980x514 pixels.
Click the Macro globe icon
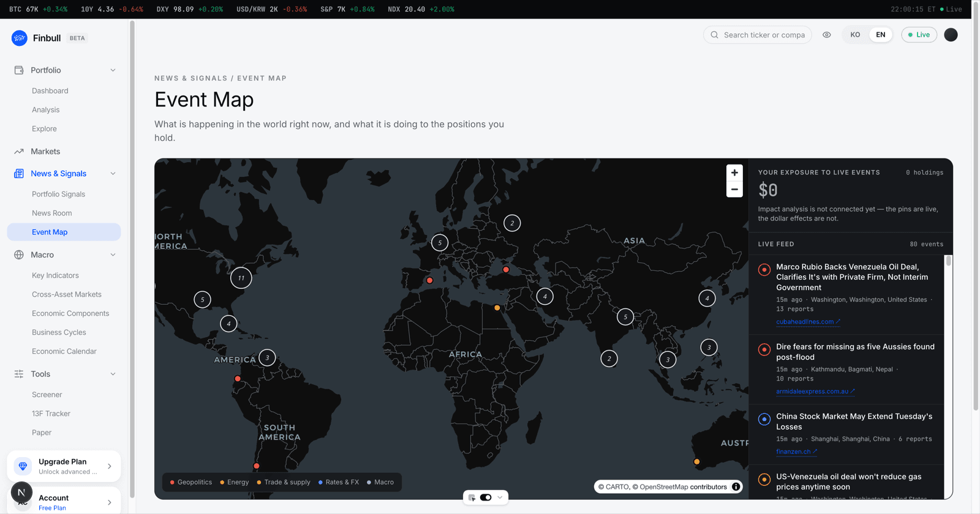point(19,255)
